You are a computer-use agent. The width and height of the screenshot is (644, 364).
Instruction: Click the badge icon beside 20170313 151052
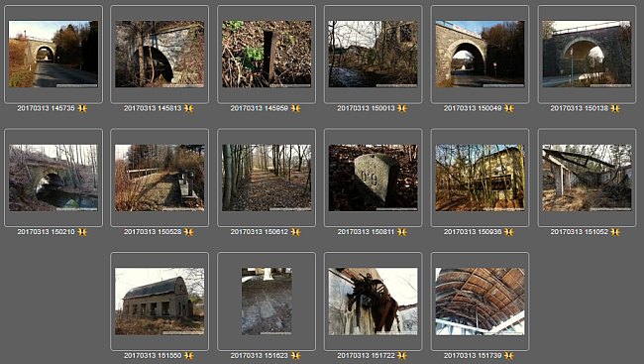[615, 232]
